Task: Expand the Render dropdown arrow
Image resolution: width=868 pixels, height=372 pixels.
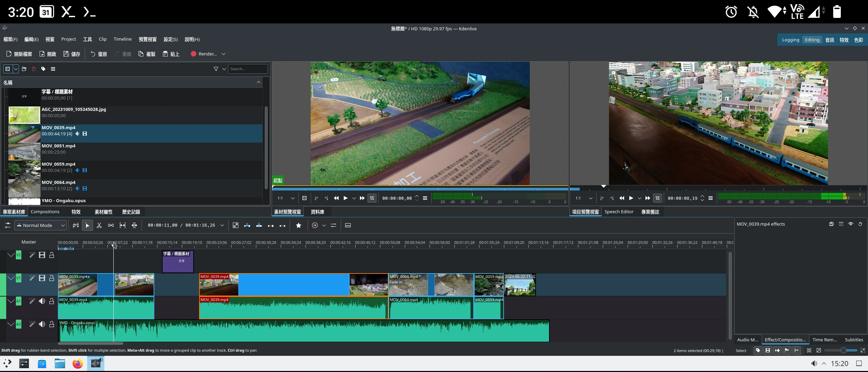Action: pyautogui.click(x=224, y=54)
